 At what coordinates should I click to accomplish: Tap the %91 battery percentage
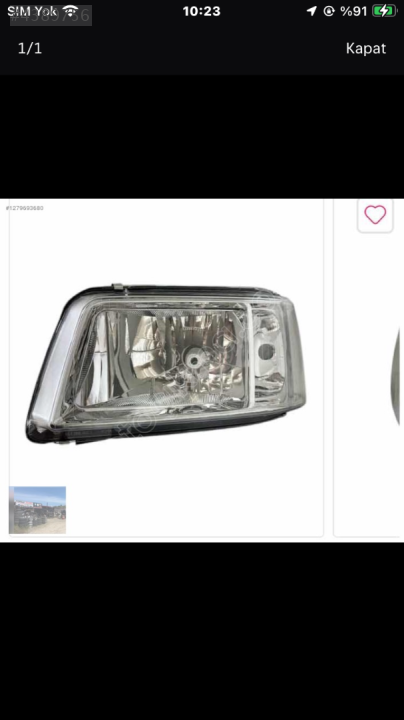[x=354, y=11]
